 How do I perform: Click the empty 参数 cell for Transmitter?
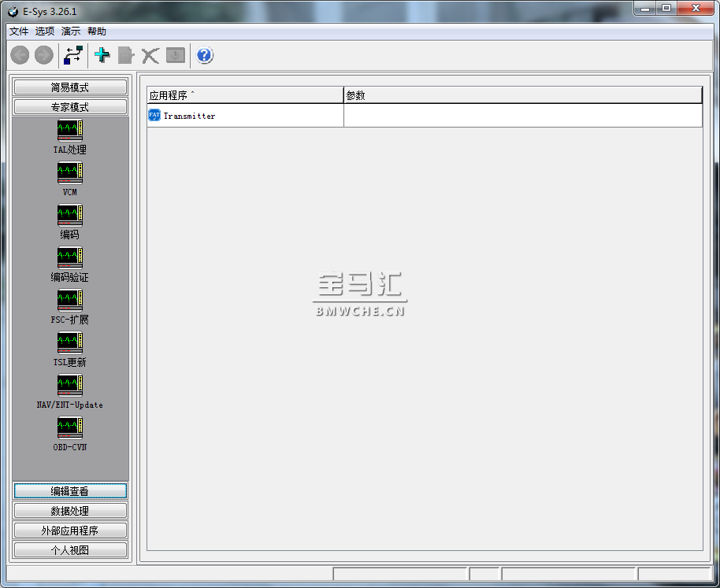(x=523, y=116)
